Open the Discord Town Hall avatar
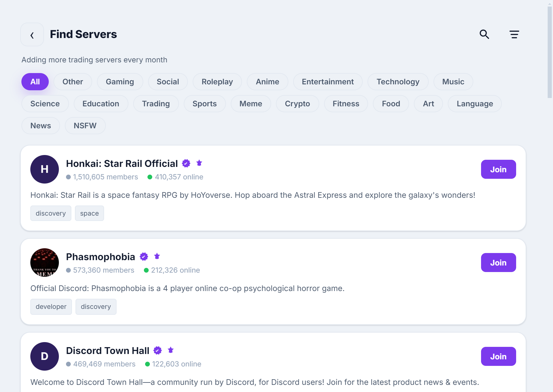The width and height of the screenshot is (553, 392). 45,356
